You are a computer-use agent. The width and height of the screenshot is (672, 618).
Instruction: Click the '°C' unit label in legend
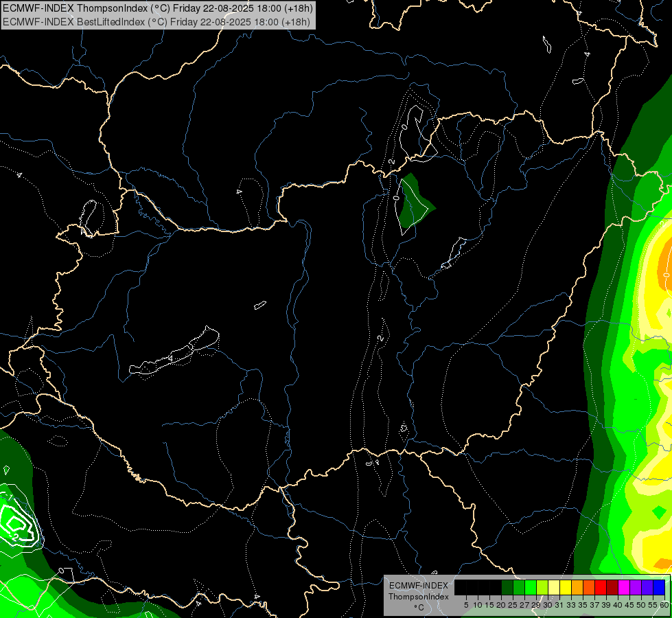419,608
